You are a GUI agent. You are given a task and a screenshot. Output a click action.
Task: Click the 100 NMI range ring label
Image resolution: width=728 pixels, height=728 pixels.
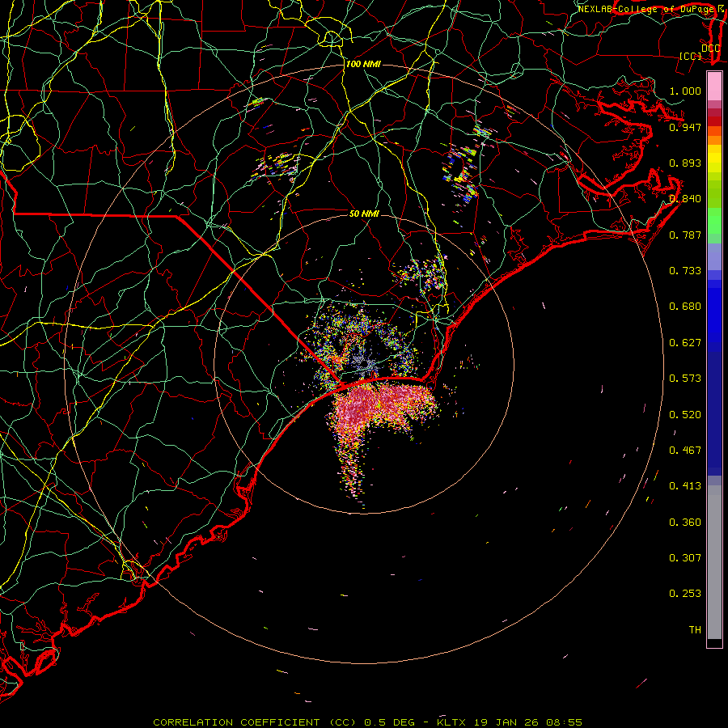[363, 64]
